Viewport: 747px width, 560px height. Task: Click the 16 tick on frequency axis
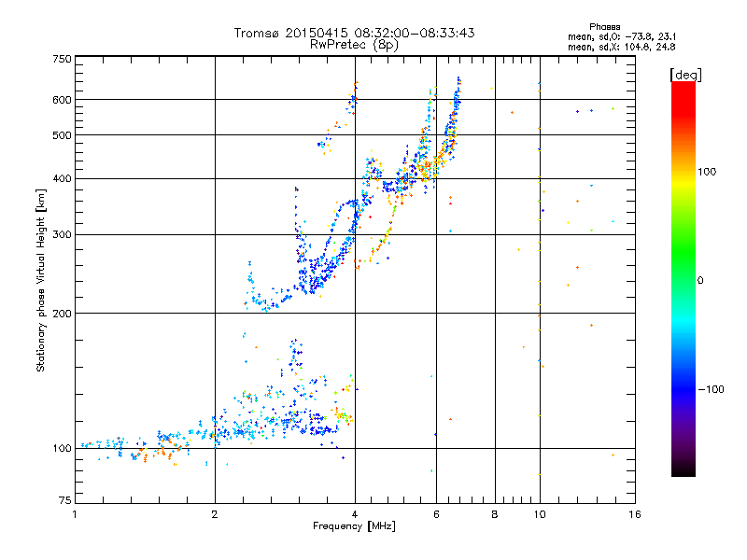[633, 514]
